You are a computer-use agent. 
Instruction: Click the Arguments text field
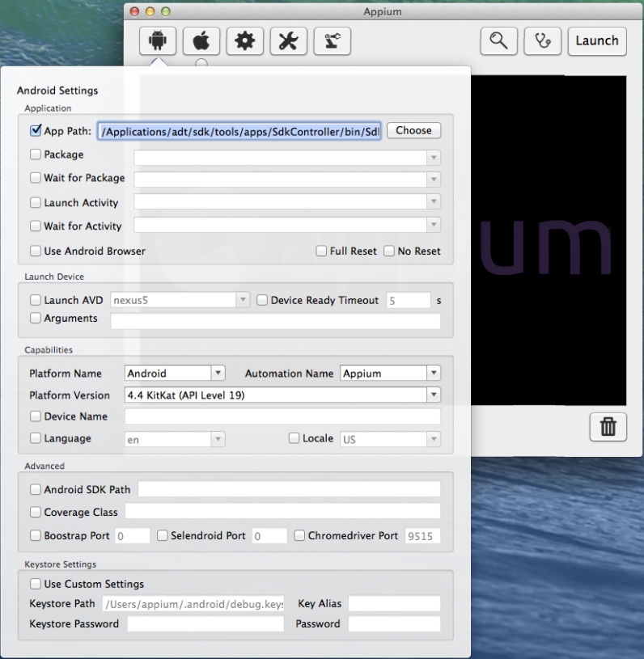pos(276,321)
